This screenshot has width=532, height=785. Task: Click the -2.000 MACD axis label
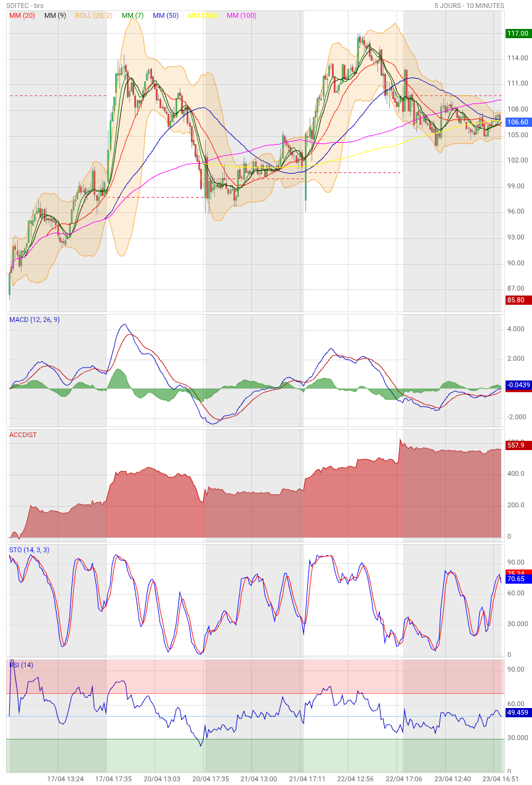click(516, 417)
